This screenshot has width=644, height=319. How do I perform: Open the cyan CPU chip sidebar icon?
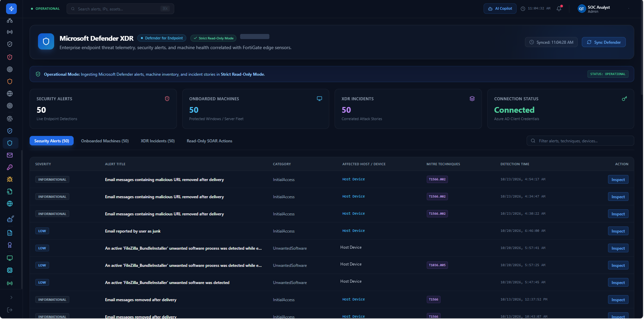(10, 270)
